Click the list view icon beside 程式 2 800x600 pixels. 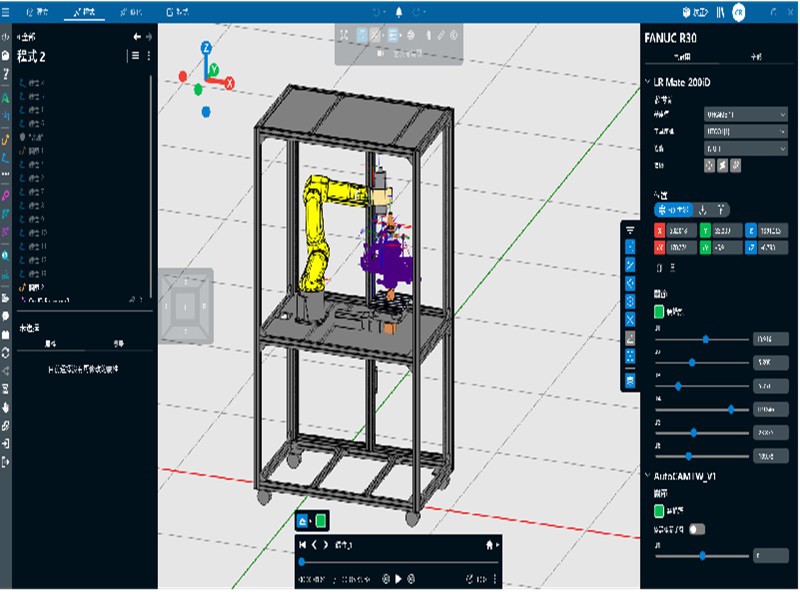point(134,56)
